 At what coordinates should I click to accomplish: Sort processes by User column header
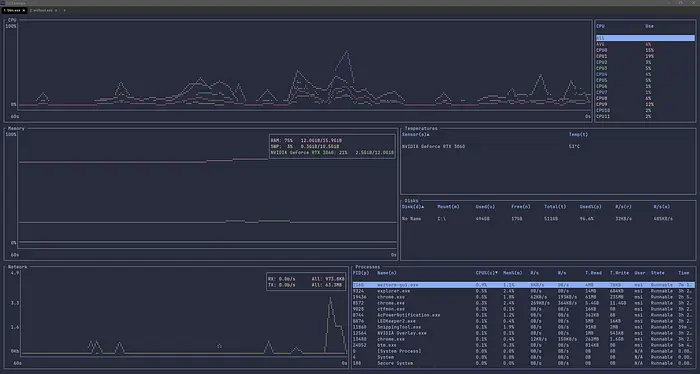(640, 273)
